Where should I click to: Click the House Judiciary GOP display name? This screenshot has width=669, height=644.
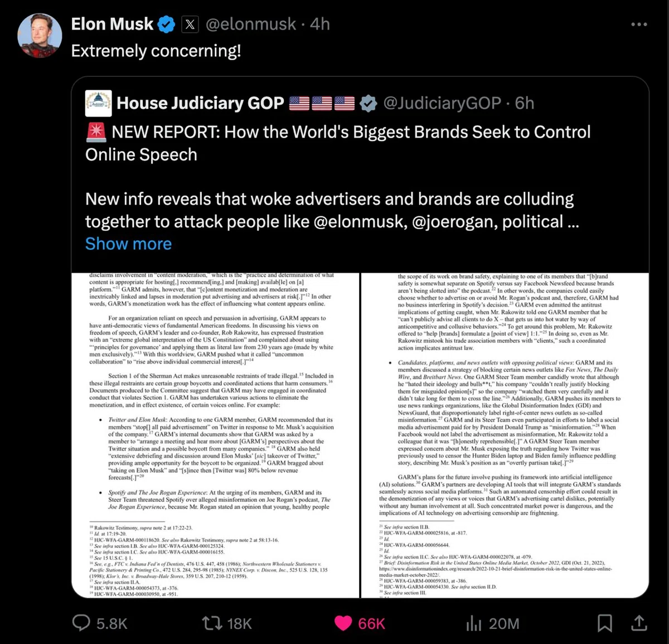[200, 103]
